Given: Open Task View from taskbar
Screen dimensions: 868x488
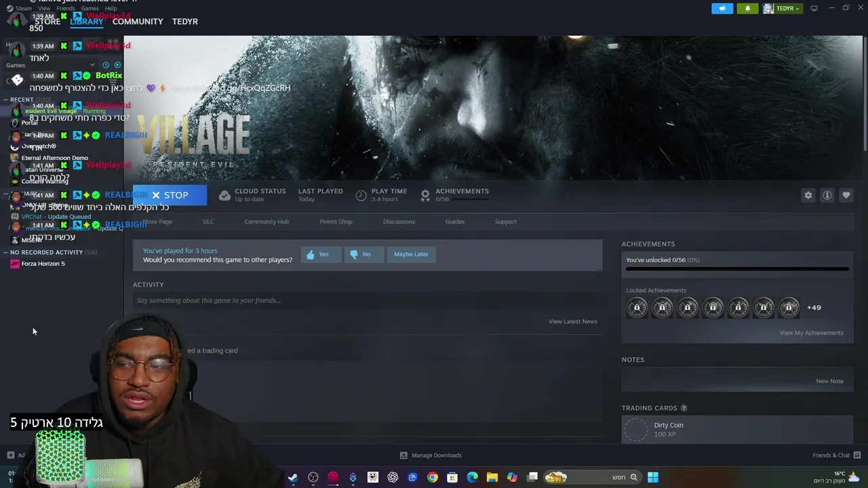Looking at the screenshot, I should tap(532, 477).
